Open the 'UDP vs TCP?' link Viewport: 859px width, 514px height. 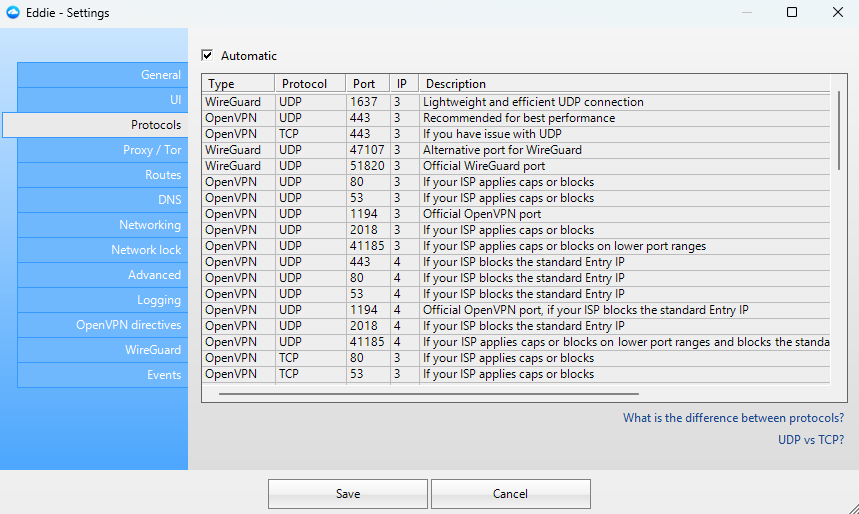click(811, 440)
